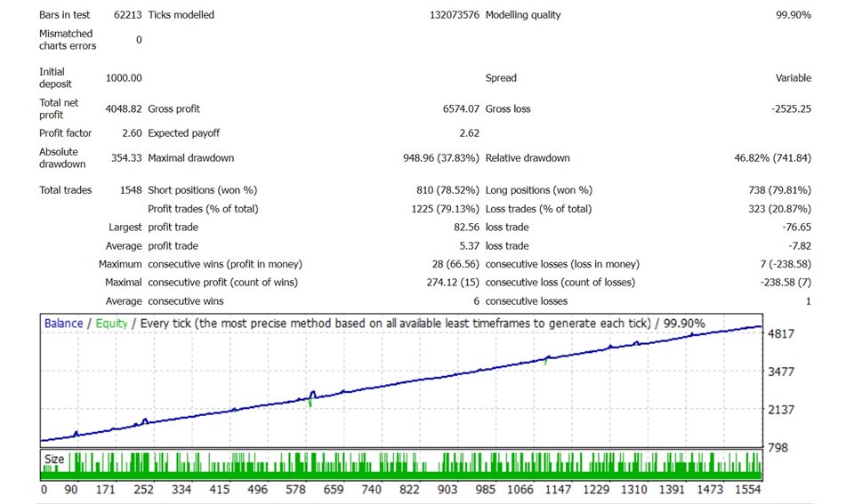Viewport: 854px width, 504px height.
Task: Select the consecutive profit value 274.12 (15)
Action: click(x=453, y=283)
